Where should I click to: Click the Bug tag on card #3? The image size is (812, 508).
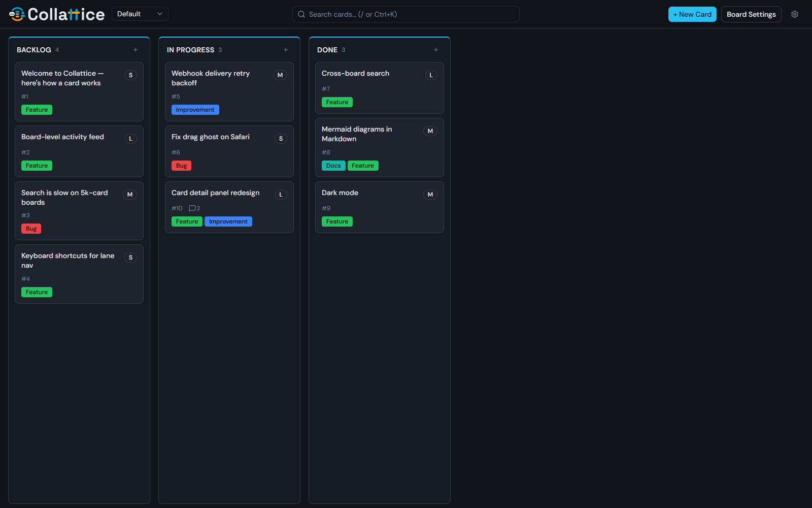(x=31, y=229)
